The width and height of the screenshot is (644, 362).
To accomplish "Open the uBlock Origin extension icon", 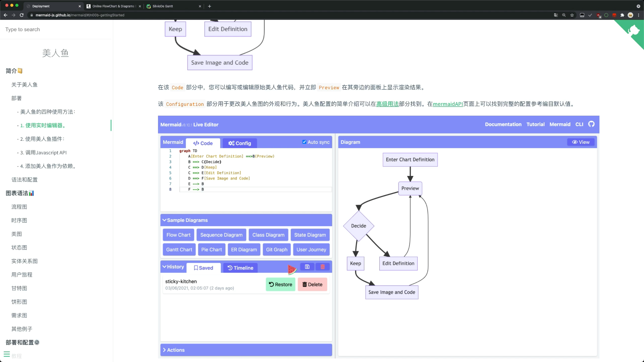I will 598,15.
